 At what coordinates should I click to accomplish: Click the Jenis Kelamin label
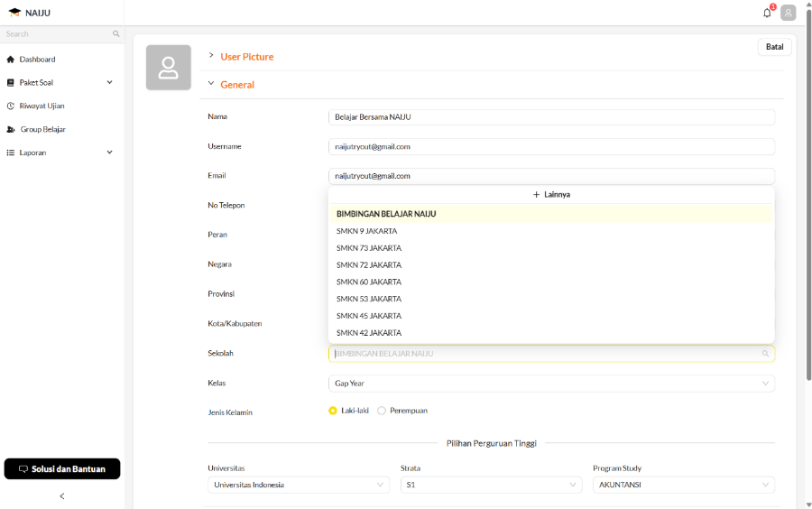point(230,412)
